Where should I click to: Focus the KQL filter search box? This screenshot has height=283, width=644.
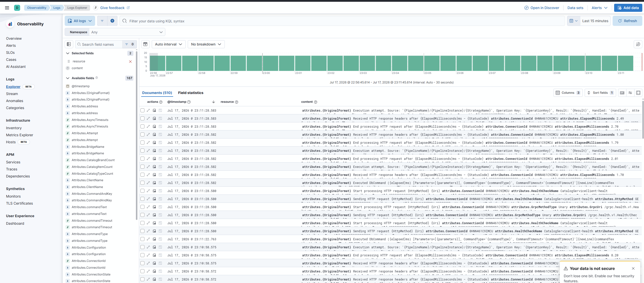point(342,21)
